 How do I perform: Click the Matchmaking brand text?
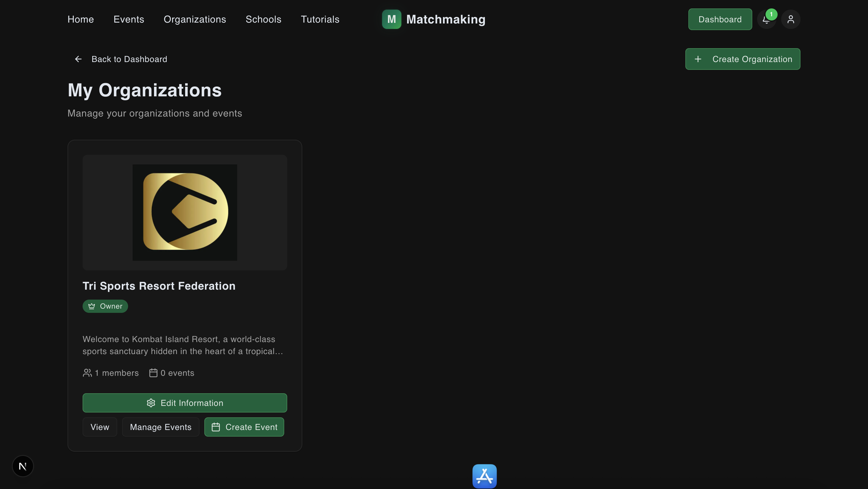(446, 20)
